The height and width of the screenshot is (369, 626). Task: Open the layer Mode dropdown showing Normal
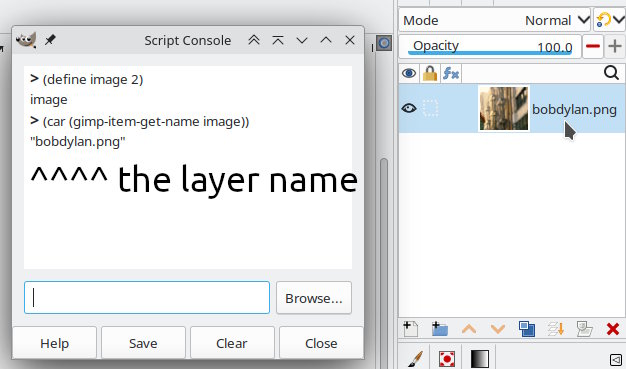point(495,20)
